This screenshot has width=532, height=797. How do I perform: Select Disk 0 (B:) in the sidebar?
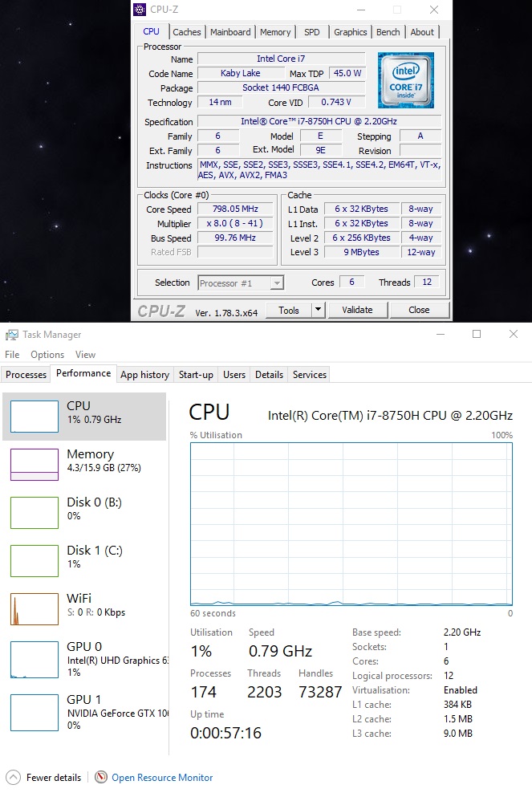click(84, 512)
